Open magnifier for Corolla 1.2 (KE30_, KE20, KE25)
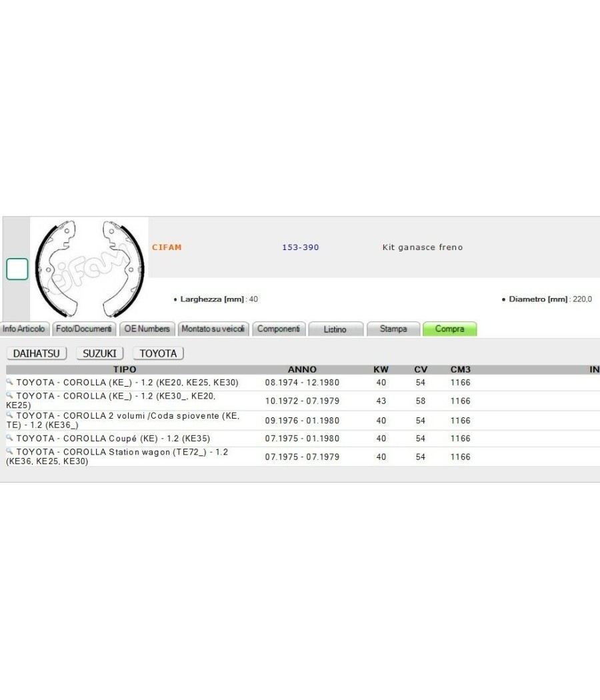 pos(9,395)
